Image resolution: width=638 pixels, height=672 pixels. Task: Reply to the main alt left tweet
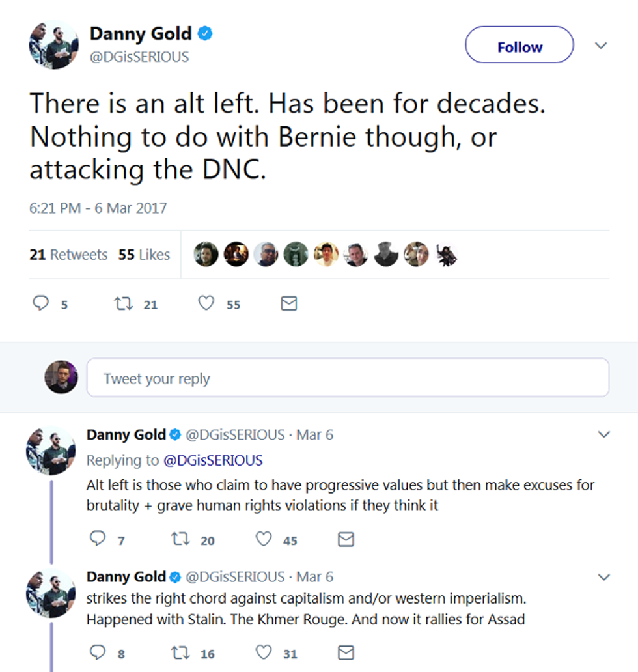[41, 303]
